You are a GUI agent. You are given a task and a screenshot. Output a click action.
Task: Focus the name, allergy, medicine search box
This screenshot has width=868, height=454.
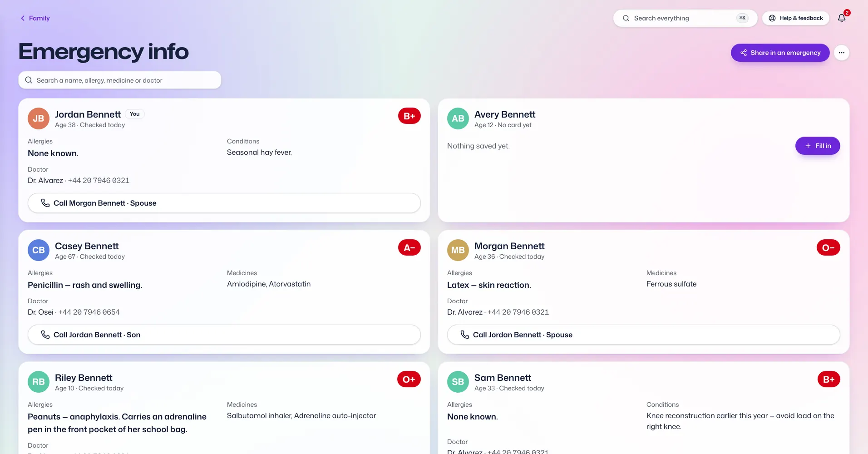point(120,80)
